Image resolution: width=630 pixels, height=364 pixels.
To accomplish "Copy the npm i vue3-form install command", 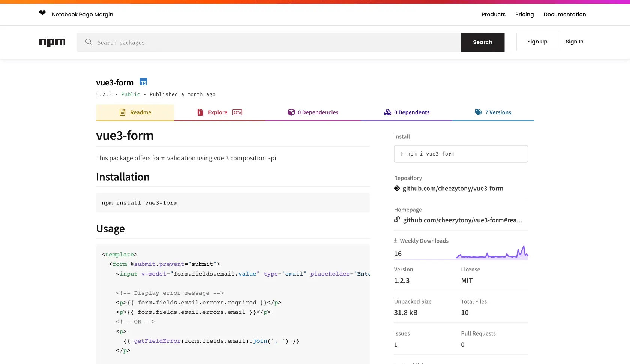I will (461, 154).
